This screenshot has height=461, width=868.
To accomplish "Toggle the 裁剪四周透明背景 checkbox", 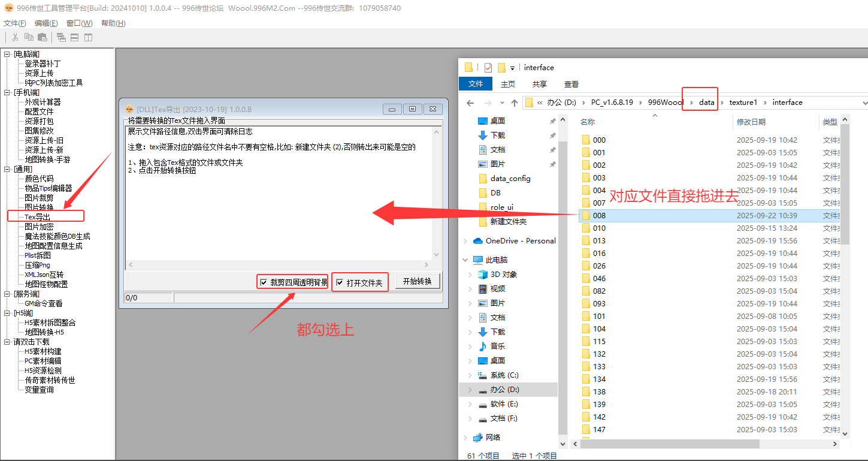I will [263, 282].
